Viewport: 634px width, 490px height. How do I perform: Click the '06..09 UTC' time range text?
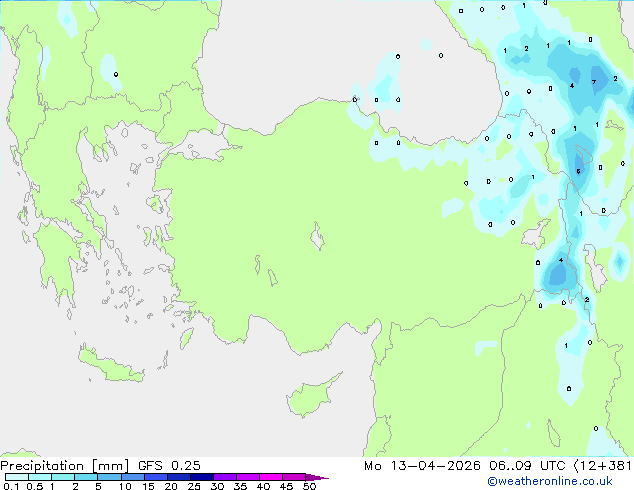click(527, 466)
